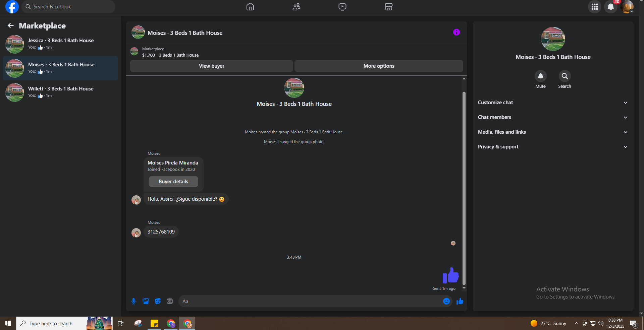
Task: Expand the Chat members section
Action: tap(553, 117)
